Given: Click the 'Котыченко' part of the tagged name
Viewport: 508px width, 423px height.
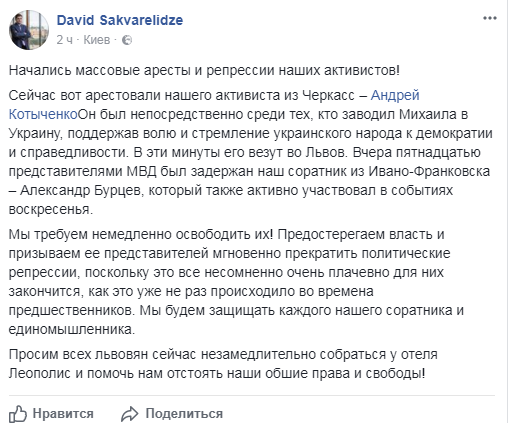Looking at the screenshot, I should pyautogui.click(x=43, y=114).
